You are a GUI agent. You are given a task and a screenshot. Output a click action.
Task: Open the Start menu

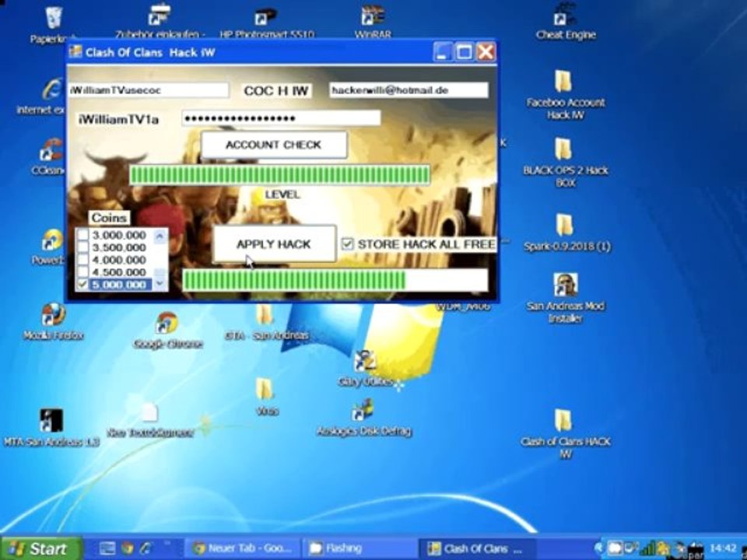click(41, 548)
